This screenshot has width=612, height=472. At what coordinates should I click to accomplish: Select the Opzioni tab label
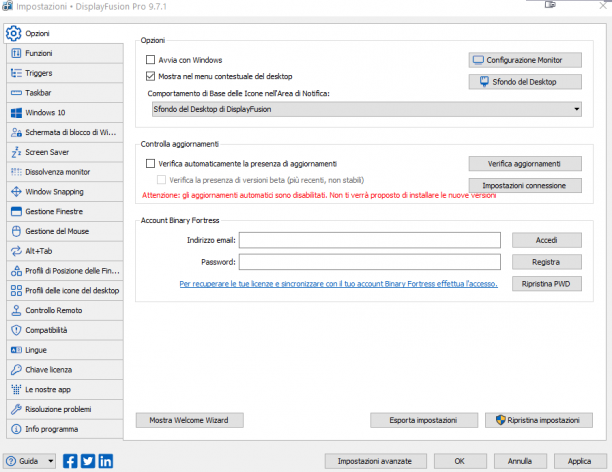[37, 34]
